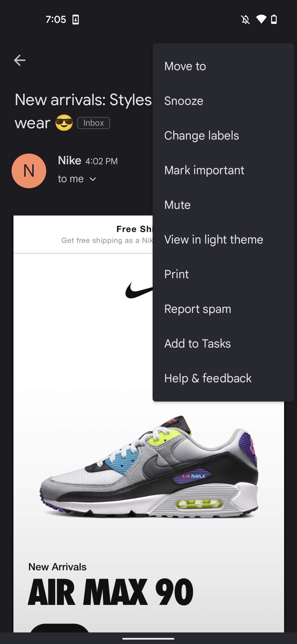Tap the Nike swoosh logo
297x644 pixels.
coord(139,290)
